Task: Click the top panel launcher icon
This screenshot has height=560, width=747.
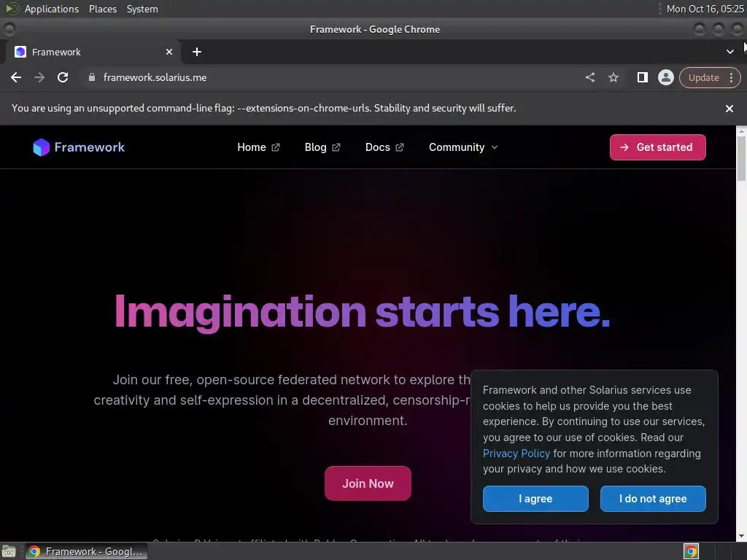Action: pos(12,9)
